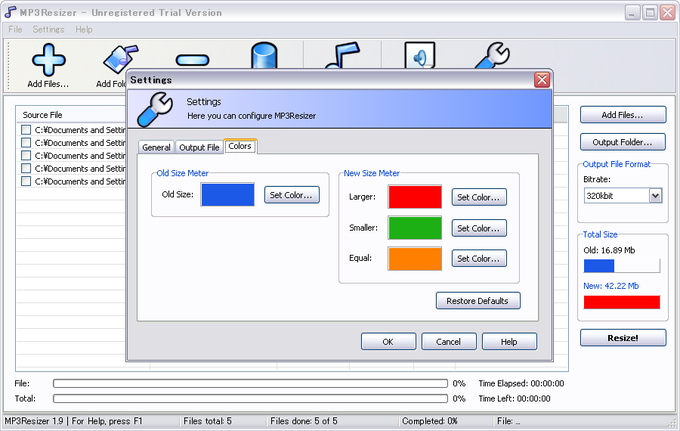
Task: Check the last file checkbox in Source File list
Action: point(26,181)
